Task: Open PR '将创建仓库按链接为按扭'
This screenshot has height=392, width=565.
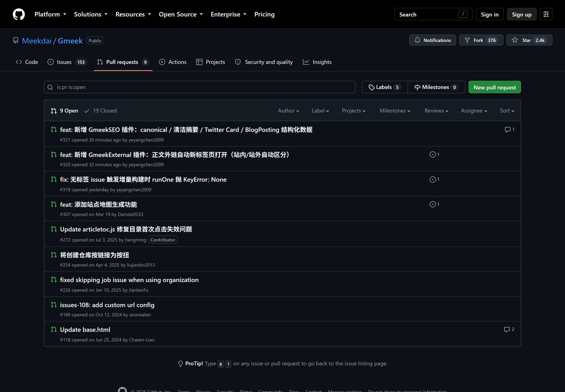Action: pyautogui.click(x=95, y=255)
